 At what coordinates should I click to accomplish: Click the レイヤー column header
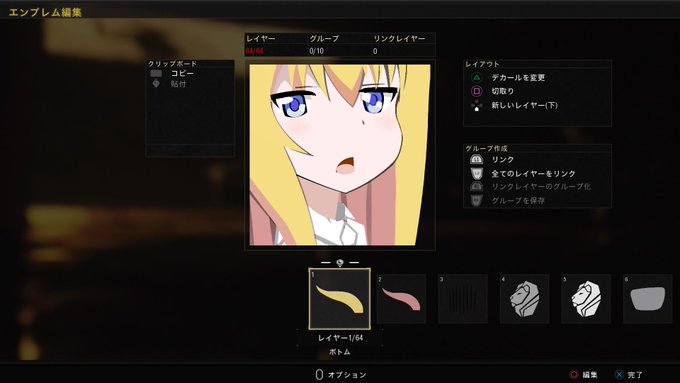[261, 39]
